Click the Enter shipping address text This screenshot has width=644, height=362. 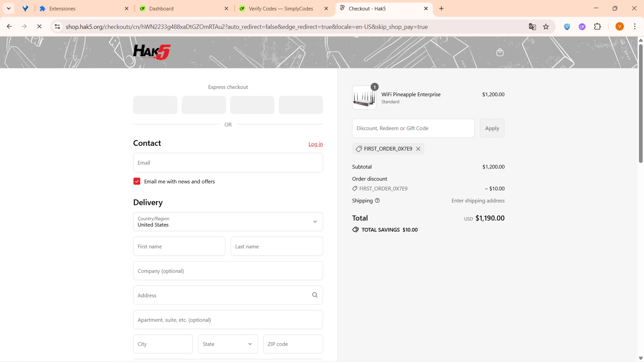(478, 201)
